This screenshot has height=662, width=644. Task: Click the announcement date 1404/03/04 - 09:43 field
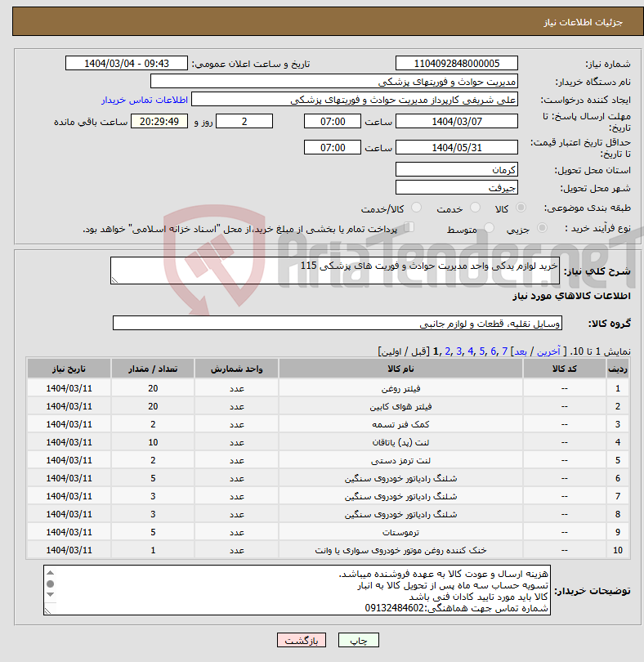[126, 63]
